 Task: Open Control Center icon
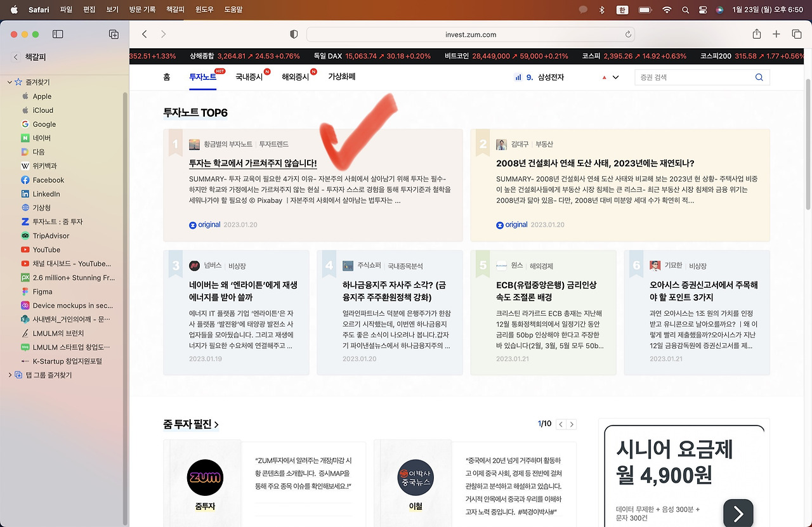click(702, 10)
